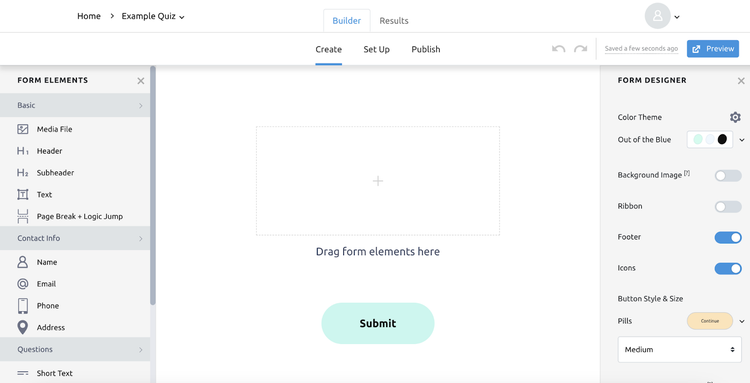Undo the last change
This screenshot has height=383, width=750.
[559, 49]
